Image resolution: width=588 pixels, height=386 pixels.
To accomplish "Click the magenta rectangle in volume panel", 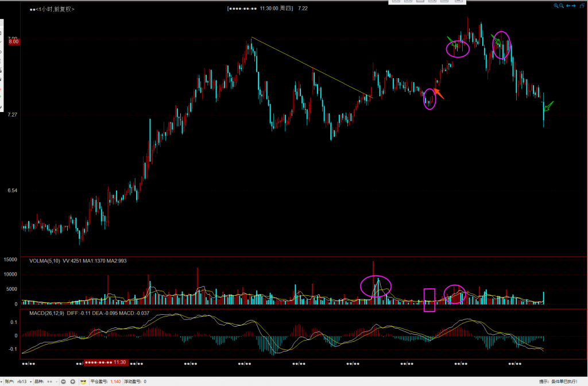I will (x=429, y=300).
